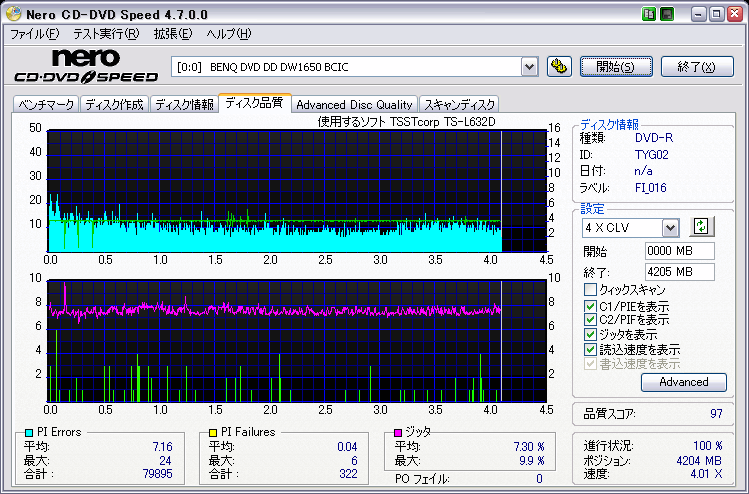
Task: Switch to the ベンチマーク tab
Action: pyautogui.click(x=46, y=104)
